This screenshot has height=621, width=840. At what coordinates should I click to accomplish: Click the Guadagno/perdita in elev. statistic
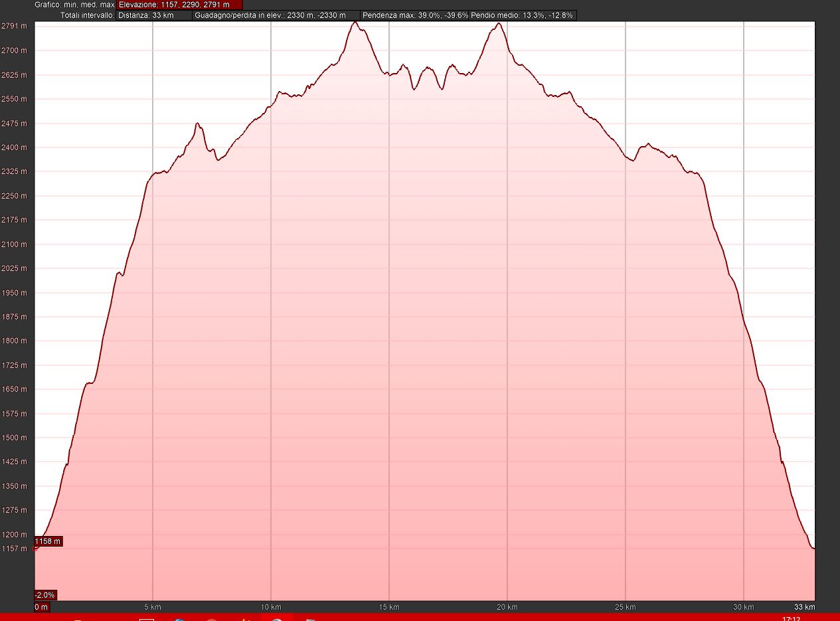pos(276,15)
